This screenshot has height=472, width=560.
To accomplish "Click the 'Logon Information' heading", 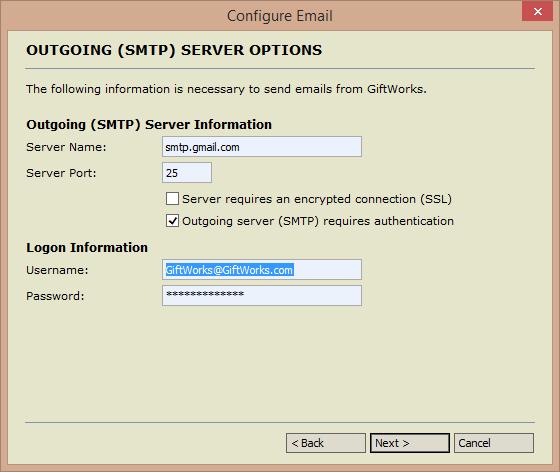I will [x=87, y=248].
